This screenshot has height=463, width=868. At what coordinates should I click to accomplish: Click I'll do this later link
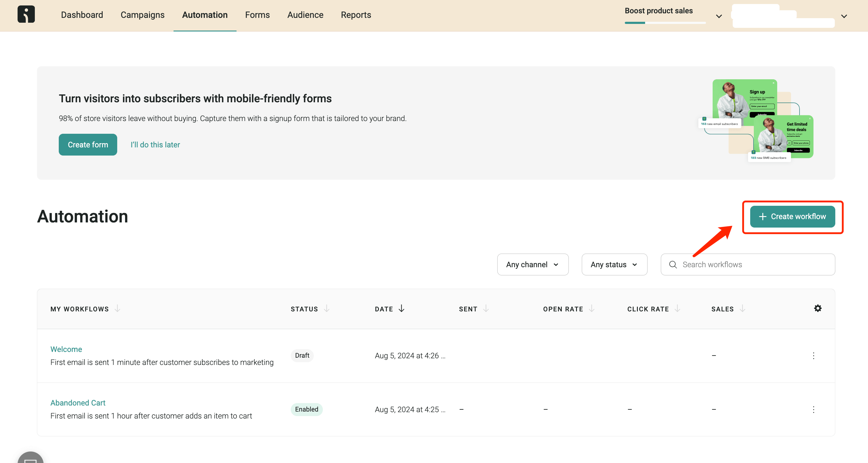[x=155, y=144]
